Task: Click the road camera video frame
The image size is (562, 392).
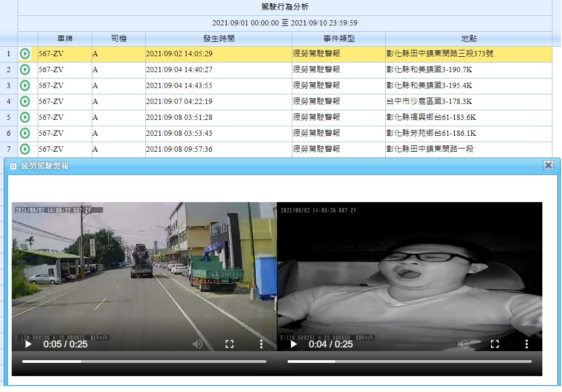Action: tap(144, 276)
